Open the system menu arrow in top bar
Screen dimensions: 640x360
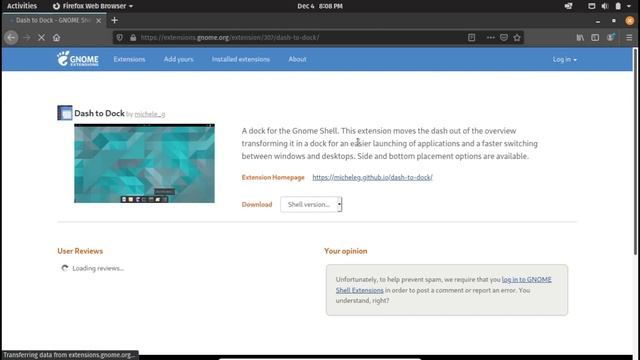(629, 6)
